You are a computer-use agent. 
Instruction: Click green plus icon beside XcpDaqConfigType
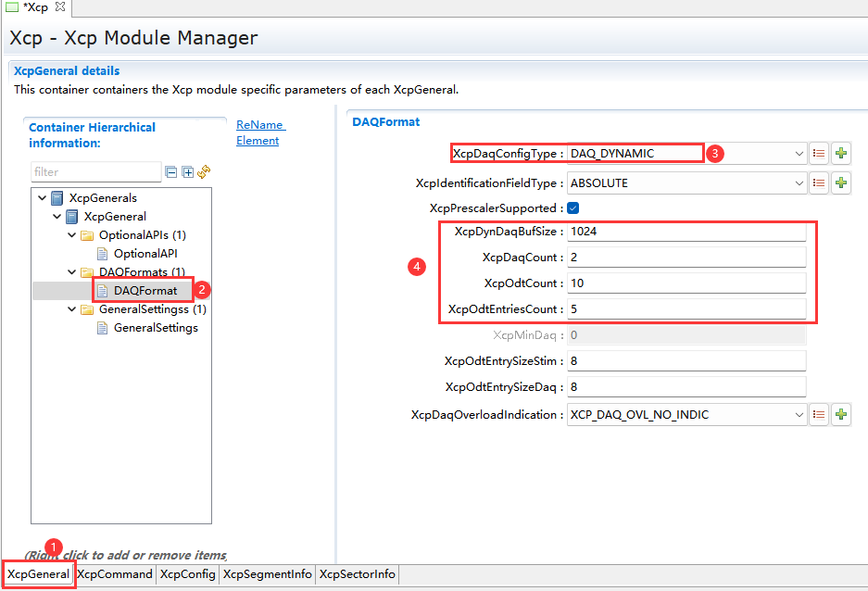click(841, 154)
